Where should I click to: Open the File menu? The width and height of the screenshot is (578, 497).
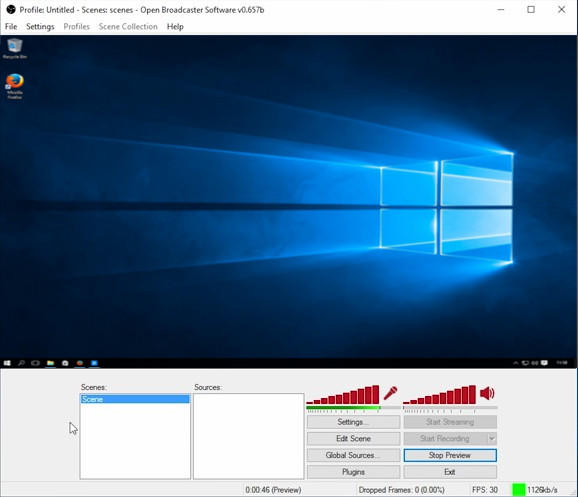(11, 27)
